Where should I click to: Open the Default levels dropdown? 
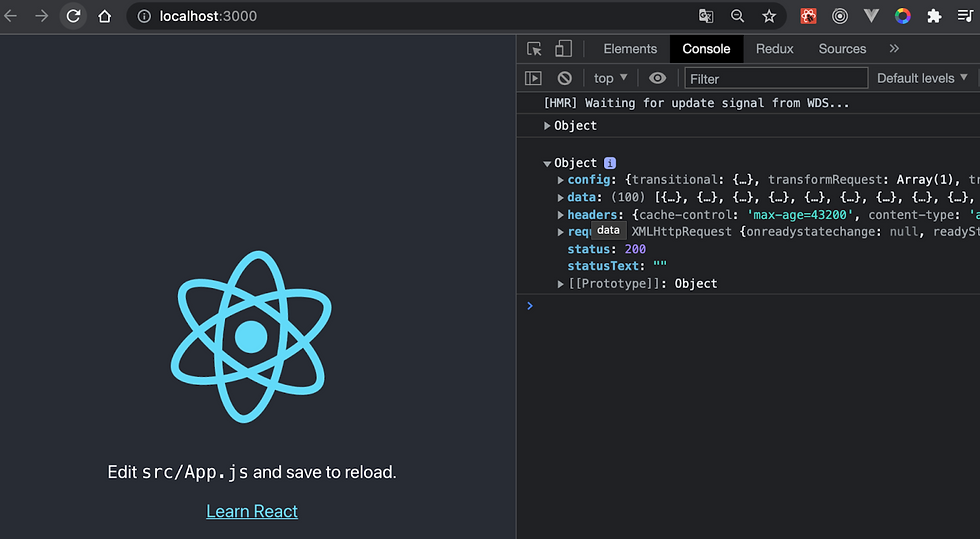pyautogui.click(x=922, y=78)
